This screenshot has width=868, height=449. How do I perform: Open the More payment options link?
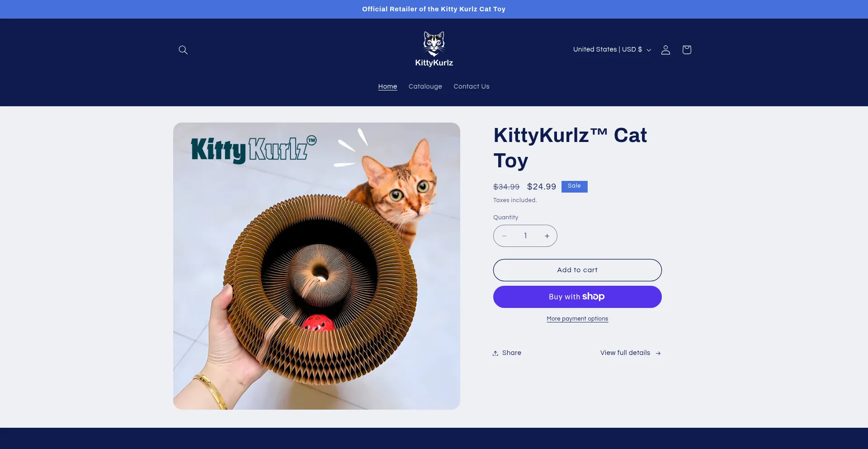point(577,319)
